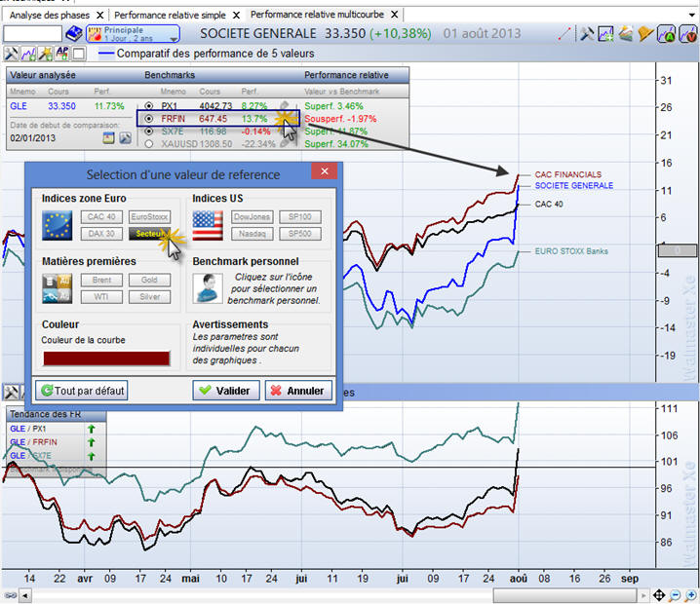
Task: Close the Selection d'une valeur de reference dialog
Action: (x=324, y=171)
